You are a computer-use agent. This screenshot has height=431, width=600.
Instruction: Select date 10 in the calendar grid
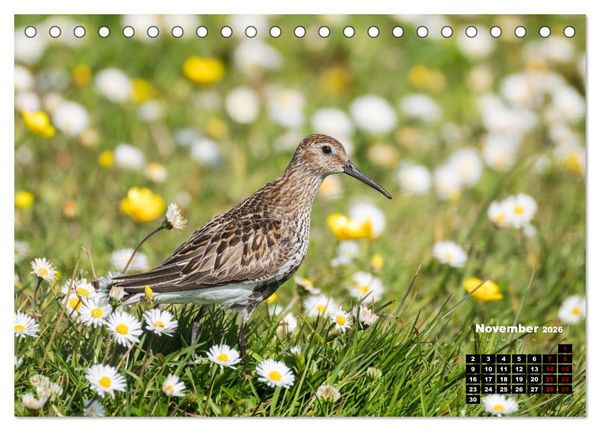point(488,369)
